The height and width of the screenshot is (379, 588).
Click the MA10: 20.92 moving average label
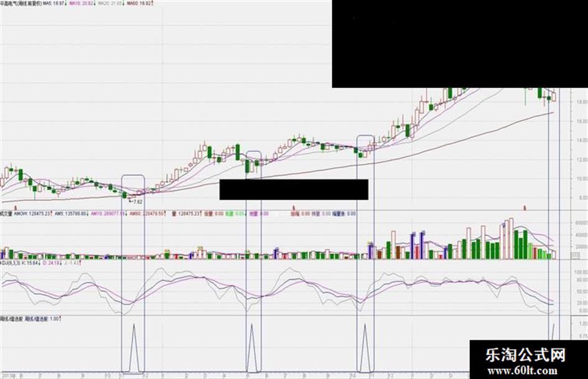81,3
